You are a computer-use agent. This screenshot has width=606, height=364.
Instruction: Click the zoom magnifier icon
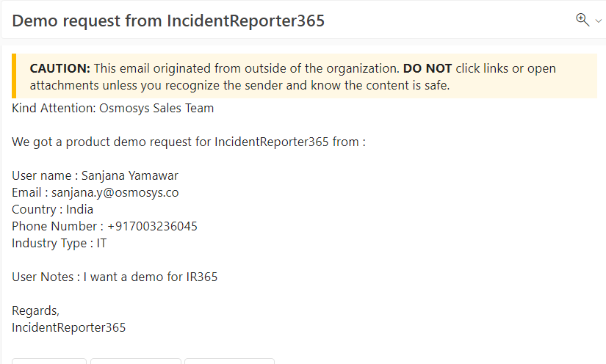pyautogui.click(x=582, y=20)
